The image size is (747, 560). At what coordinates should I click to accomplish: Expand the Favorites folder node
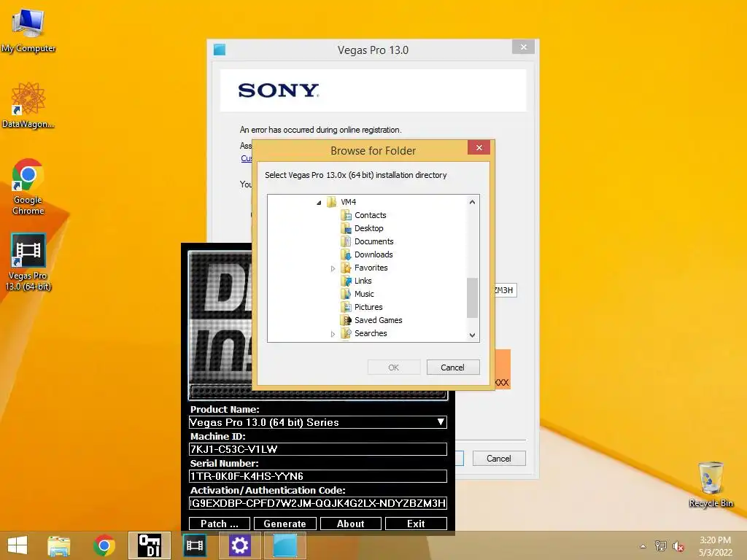tap(333, 268)
